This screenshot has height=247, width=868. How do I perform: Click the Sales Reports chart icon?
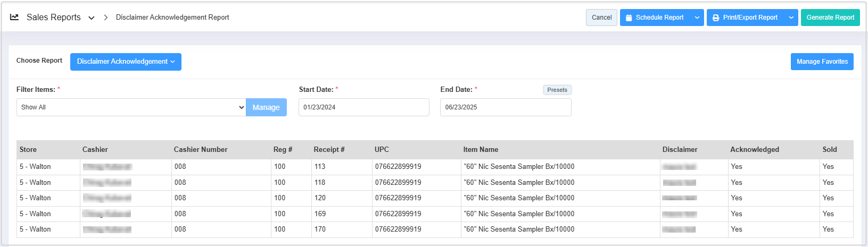coord(14,17)
